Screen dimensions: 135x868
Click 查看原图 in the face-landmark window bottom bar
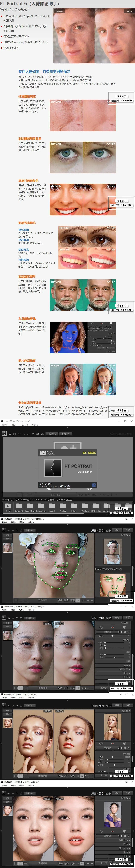pos(43,600)
